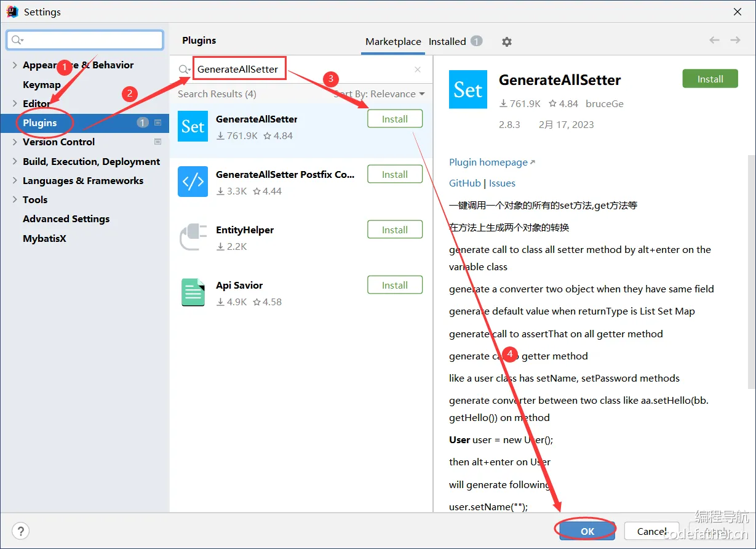Select the EntityHelper result row title

(245, 230)
